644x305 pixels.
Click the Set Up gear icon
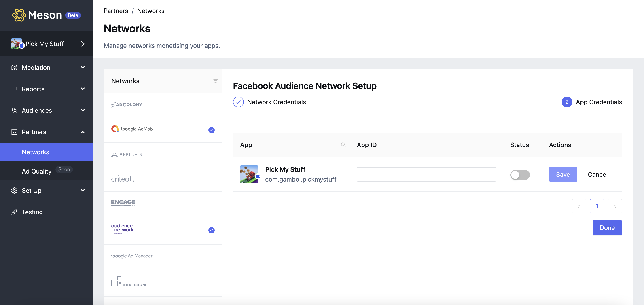click(14, 191)
